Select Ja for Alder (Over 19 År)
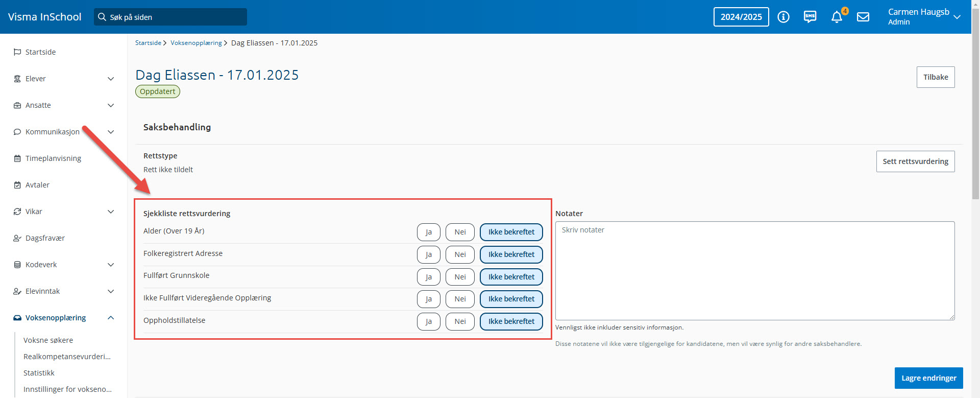The height and width of the screenshot is (398, 980). tap(428, 232)
